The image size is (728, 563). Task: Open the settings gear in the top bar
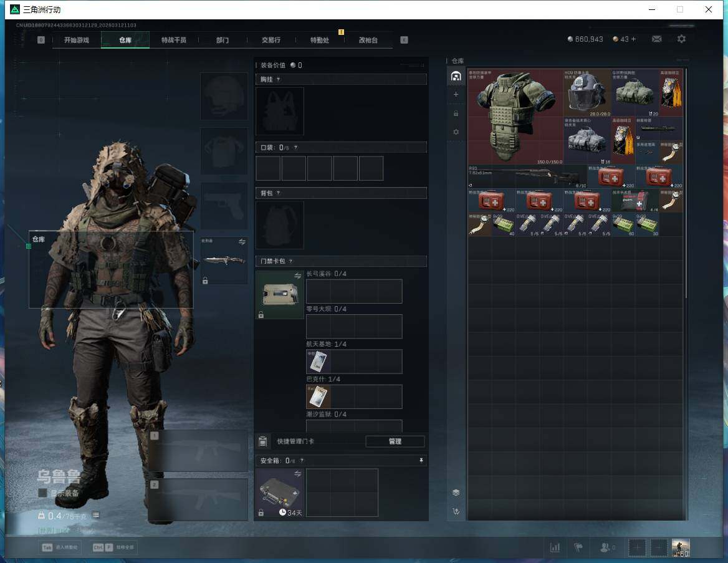[681, 39]
